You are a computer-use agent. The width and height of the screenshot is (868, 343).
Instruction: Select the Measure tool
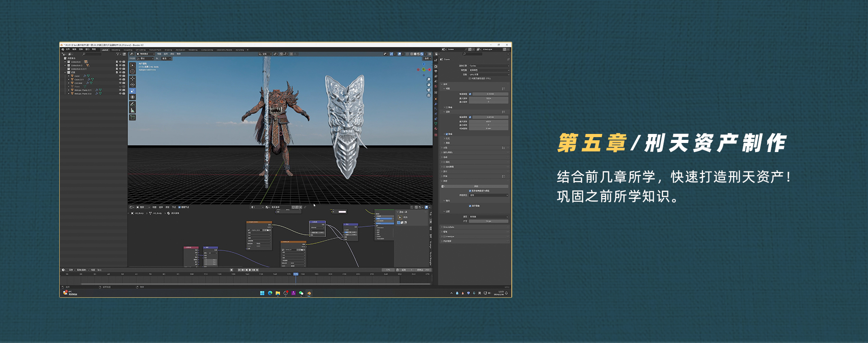[132, 110]
